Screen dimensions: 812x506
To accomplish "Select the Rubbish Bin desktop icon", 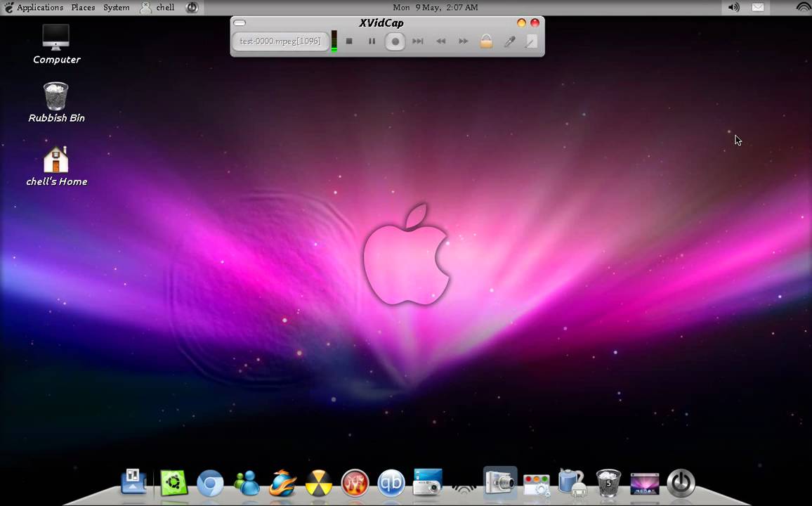I will (x=56, y=103).
